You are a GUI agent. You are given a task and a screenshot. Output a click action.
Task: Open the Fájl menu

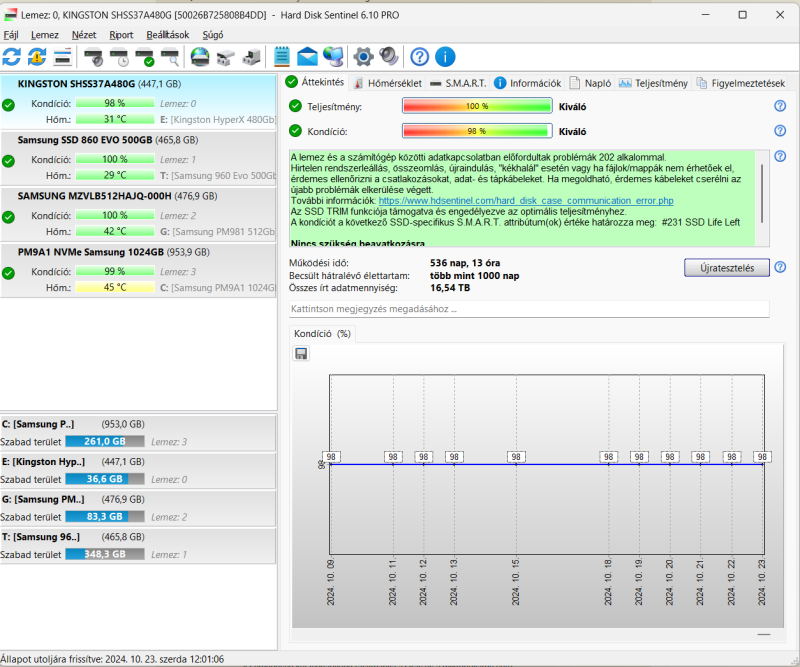pyautogui.click(x=11, y=35)
